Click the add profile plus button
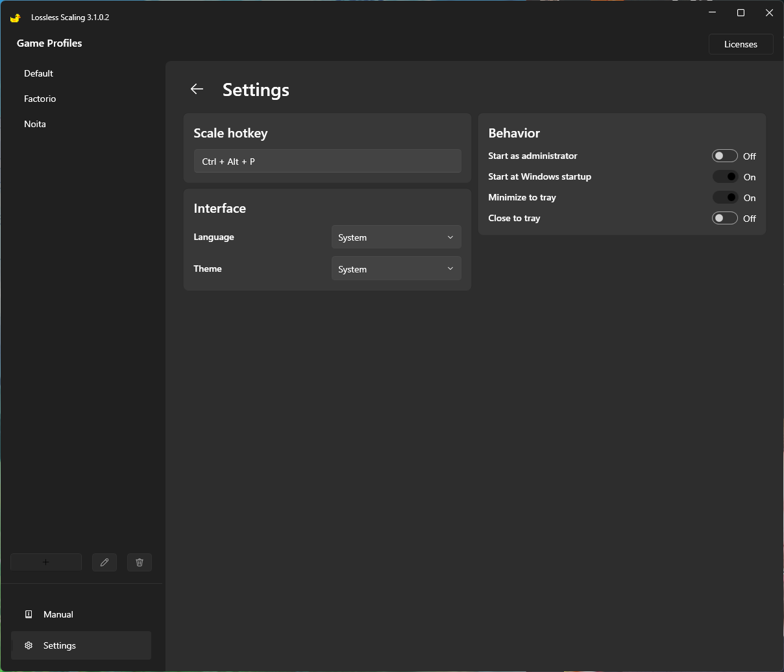The width and height of the screenshot is (784, 672). pyautogui.click(x=46, y=562)
